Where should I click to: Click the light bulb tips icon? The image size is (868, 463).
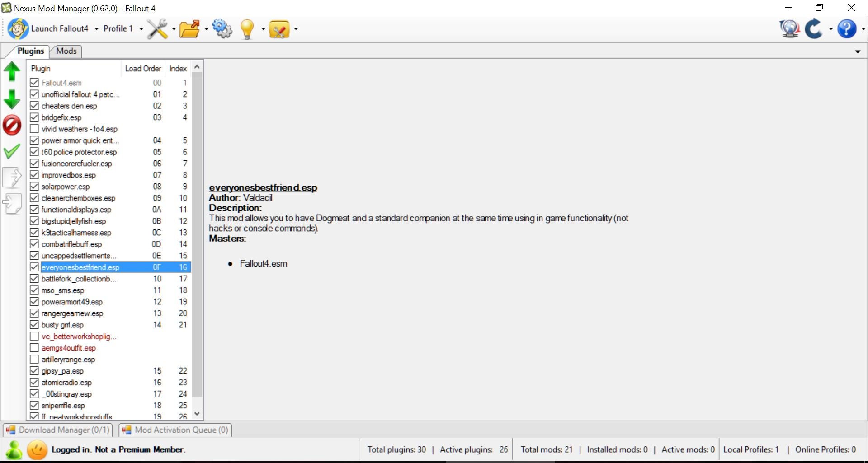point(247,29)
